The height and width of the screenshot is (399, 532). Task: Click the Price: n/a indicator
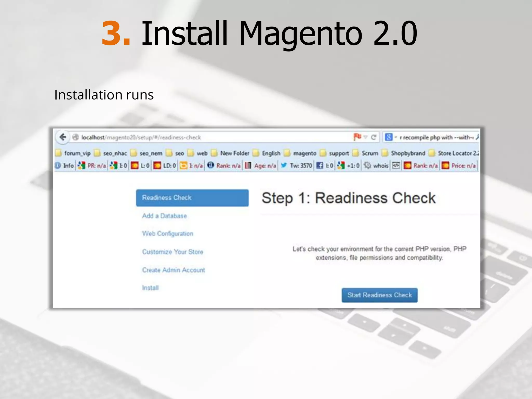tap(459, 165)
